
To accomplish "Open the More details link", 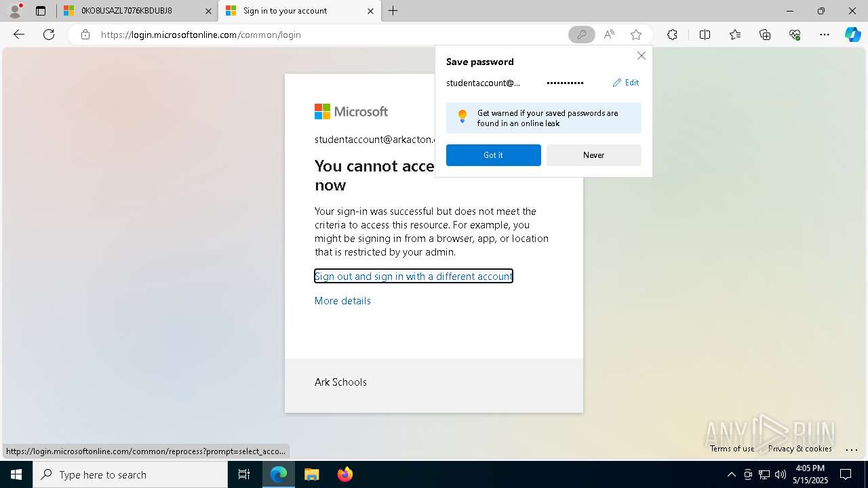I will click(342, 301).
